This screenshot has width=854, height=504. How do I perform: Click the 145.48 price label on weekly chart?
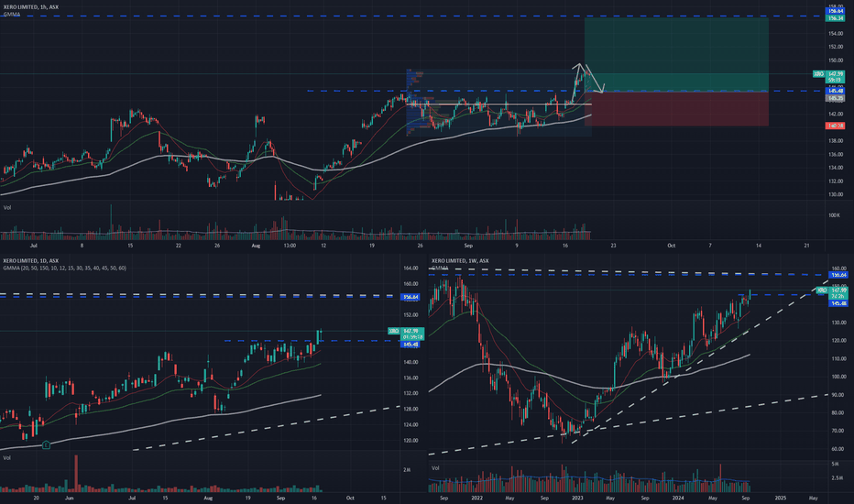pyautogui.click(x=838, y=303)
